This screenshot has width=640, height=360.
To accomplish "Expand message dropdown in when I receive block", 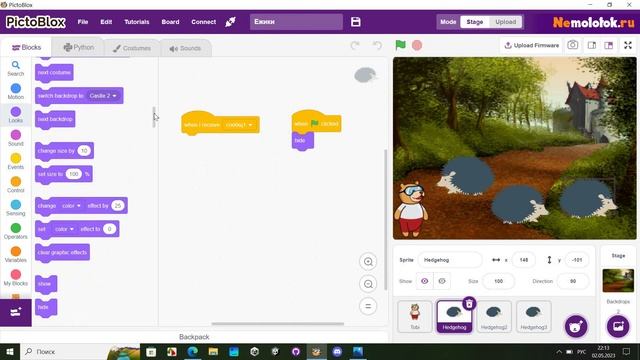I will (239, 125).
